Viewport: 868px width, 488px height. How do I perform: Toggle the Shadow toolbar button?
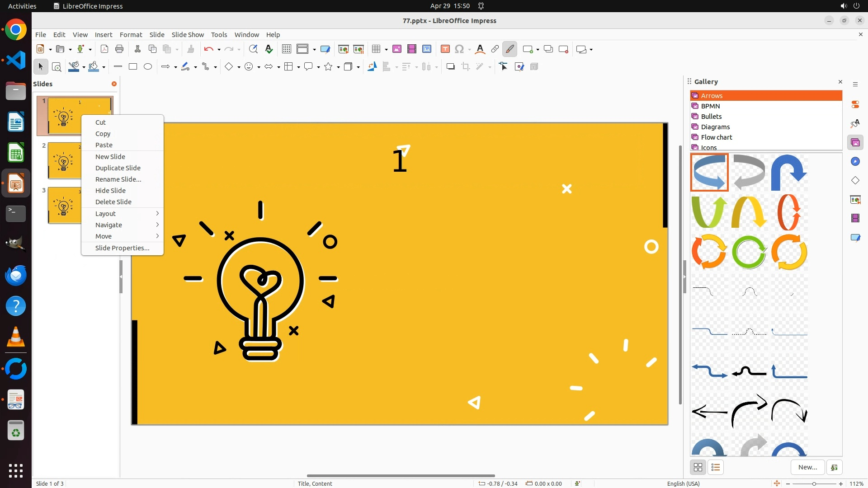tap(450, 67)
